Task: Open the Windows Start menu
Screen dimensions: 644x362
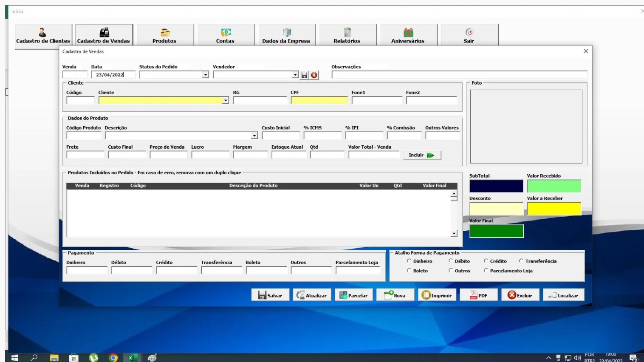Action: [x=14, y=358]
